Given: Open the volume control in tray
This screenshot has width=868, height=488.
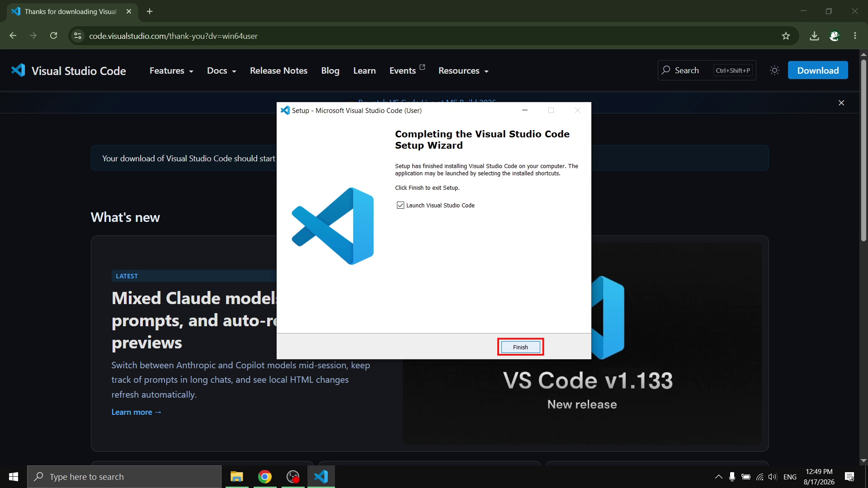Looking at the screenshot, I should (x=773, y=477).
